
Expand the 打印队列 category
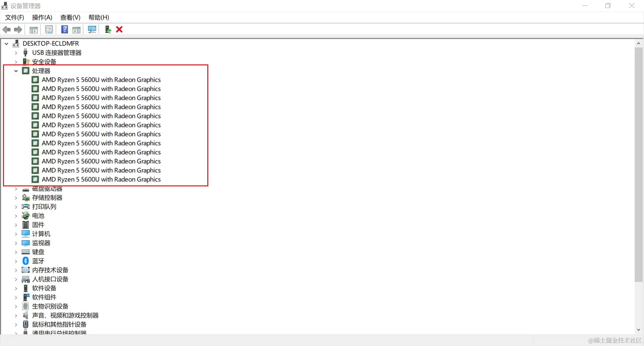click(x=16, y=207)
